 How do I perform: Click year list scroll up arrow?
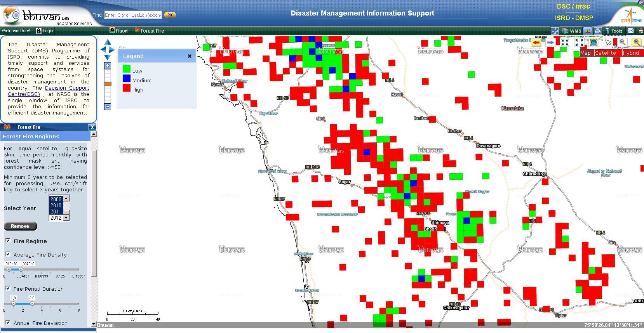tap(66, 198)
